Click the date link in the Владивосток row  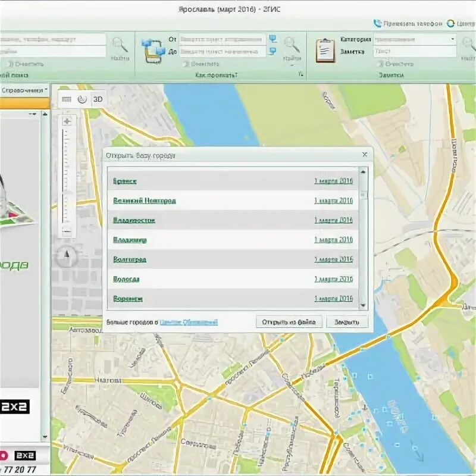click(x=333, y=220)
